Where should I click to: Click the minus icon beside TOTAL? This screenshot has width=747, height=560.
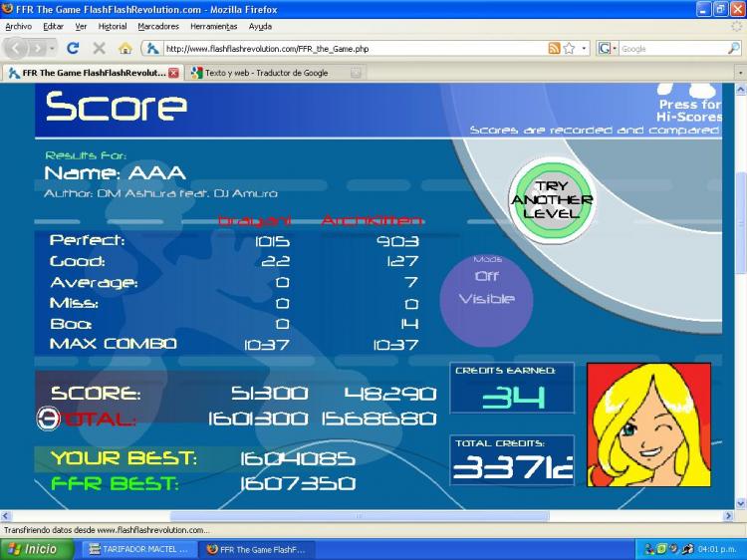coord(46,418)
